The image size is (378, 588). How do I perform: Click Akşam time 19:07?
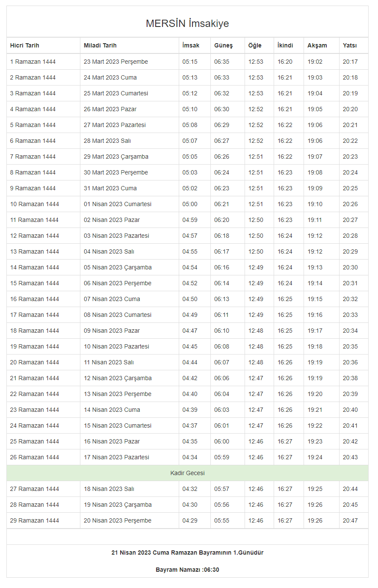pyautogui.click(x=315, y=157)
